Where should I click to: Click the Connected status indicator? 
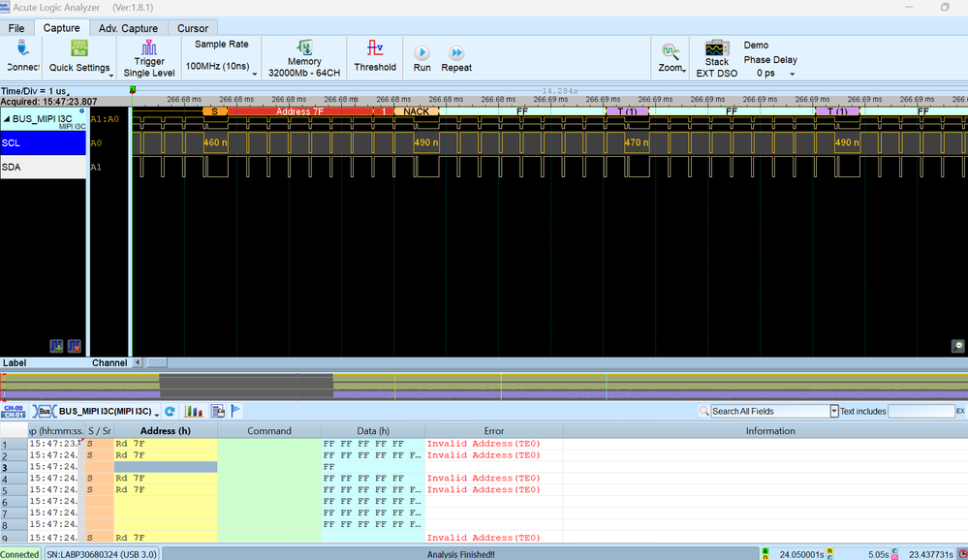pyautogui.click(x=19, y=554)
